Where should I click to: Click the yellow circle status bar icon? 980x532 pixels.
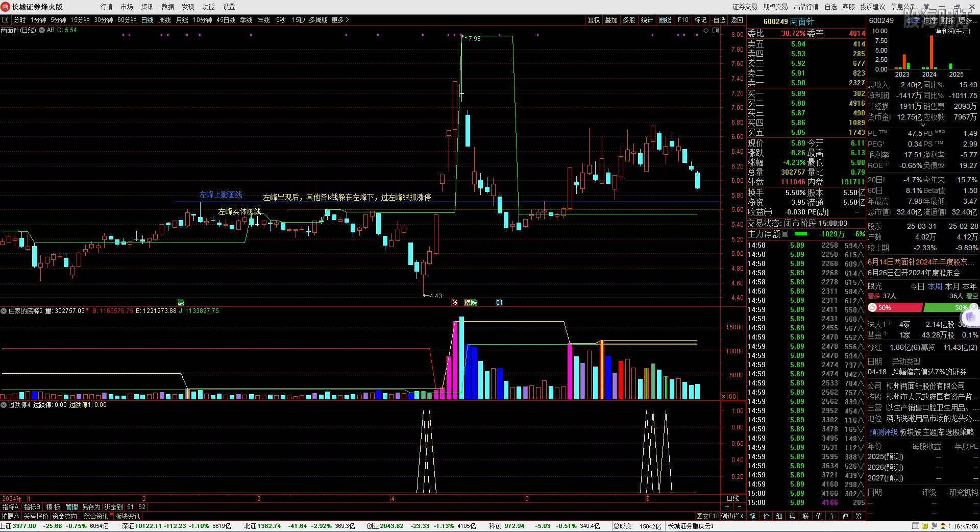point(924,526)
